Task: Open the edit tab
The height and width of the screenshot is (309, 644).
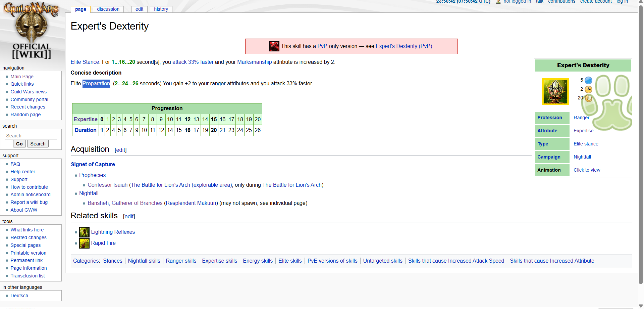Action: [139, 9]
